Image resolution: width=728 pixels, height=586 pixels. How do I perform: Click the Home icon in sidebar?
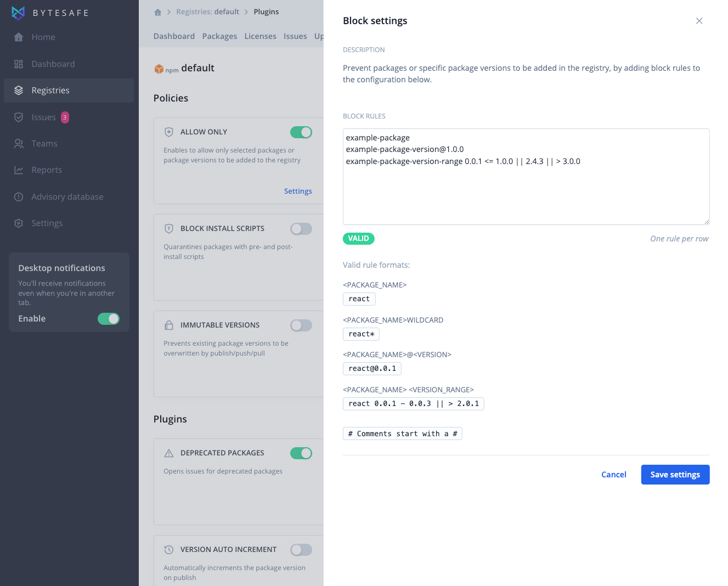[x=19, y=37]
